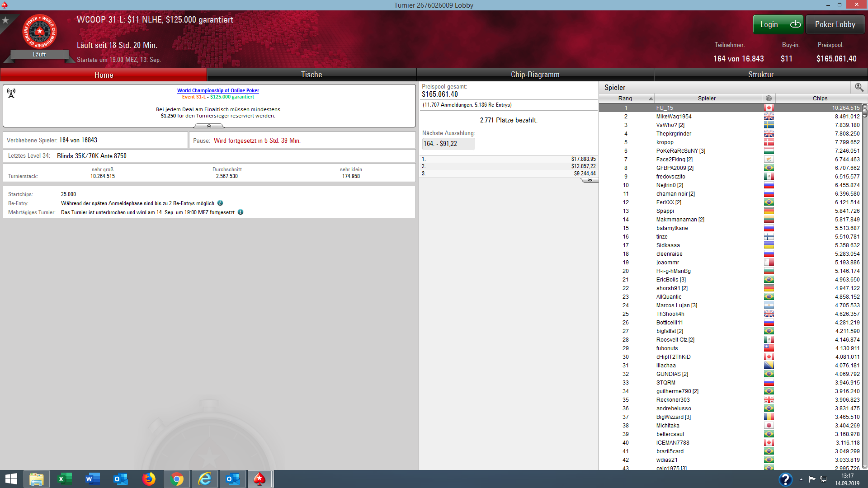868x488 pixels.
Task: Click the broadcast antenna icon
Action: [11, 93]
